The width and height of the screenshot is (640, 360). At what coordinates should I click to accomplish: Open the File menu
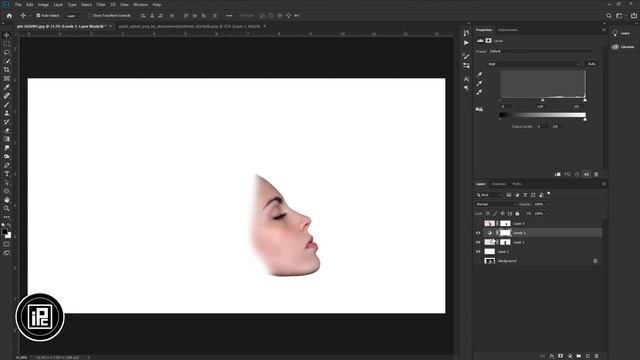point(18,4)
